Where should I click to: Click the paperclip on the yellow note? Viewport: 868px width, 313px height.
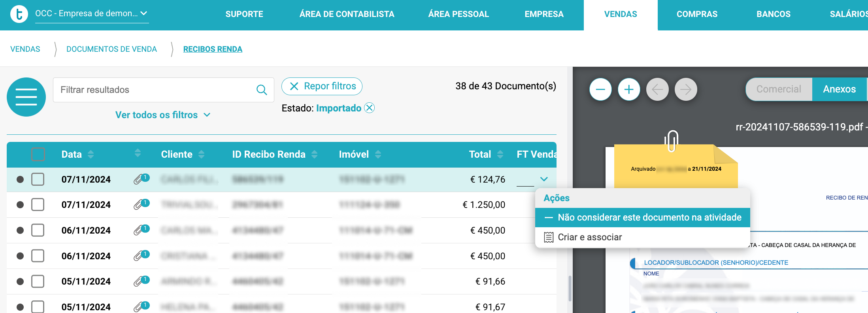tap(671, 141)
